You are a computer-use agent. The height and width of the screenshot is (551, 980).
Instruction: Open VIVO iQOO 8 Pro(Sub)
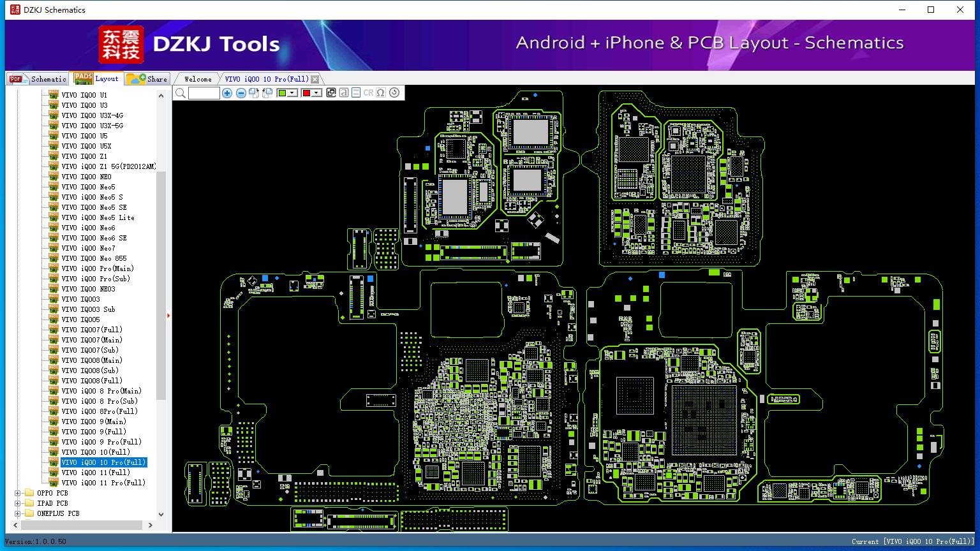(100, 401)
